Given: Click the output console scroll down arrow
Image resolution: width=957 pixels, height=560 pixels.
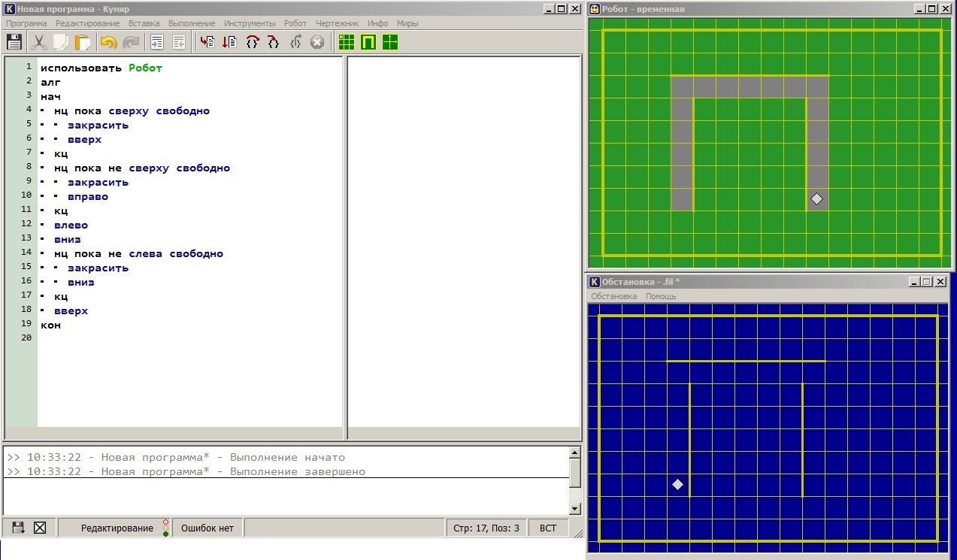Looking at the screenshot, I should click(x=575, y=509).
